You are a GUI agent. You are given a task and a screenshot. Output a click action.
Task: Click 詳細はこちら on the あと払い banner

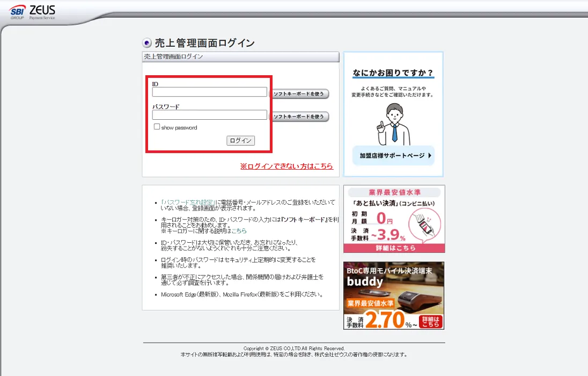[x=394, y=248]
